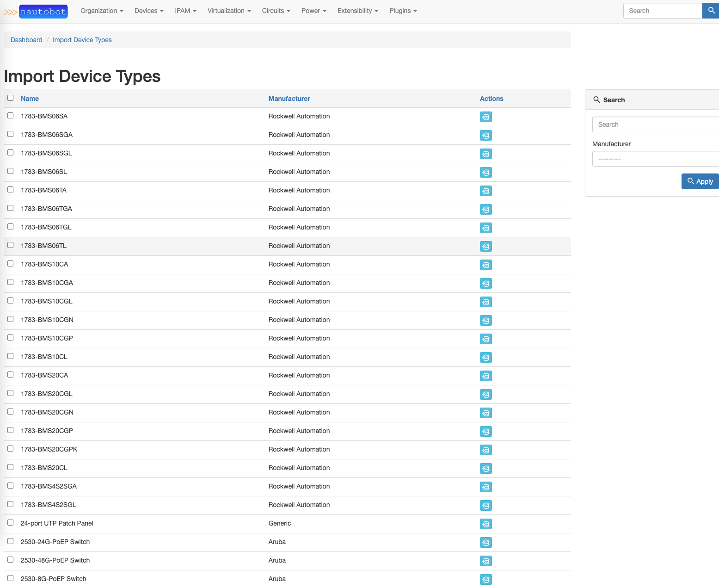Open the Devices navigation menu
Image resolution: width=719 pixels, height=588 pixels.
148,11
